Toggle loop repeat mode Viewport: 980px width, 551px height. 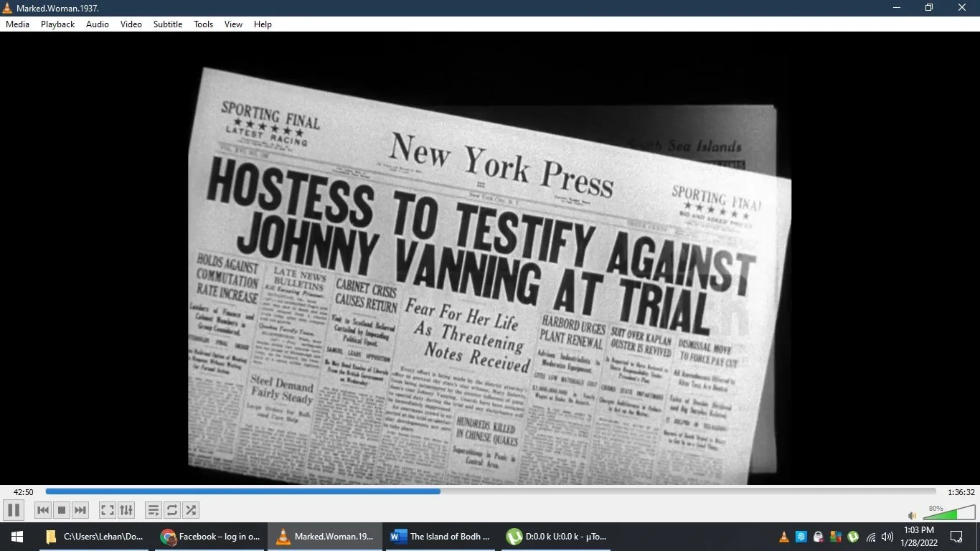click(x=172, y=510)
